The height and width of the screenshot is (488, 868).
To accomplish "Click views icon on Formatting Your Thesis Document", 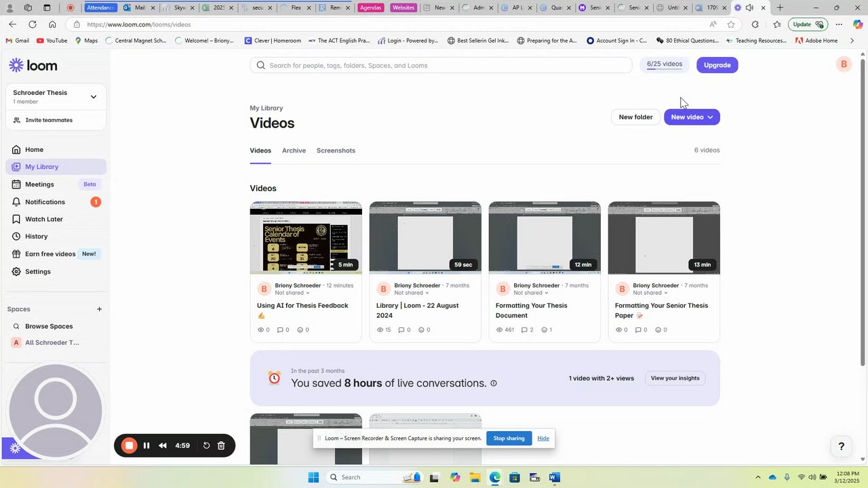I will click(500, 330).
